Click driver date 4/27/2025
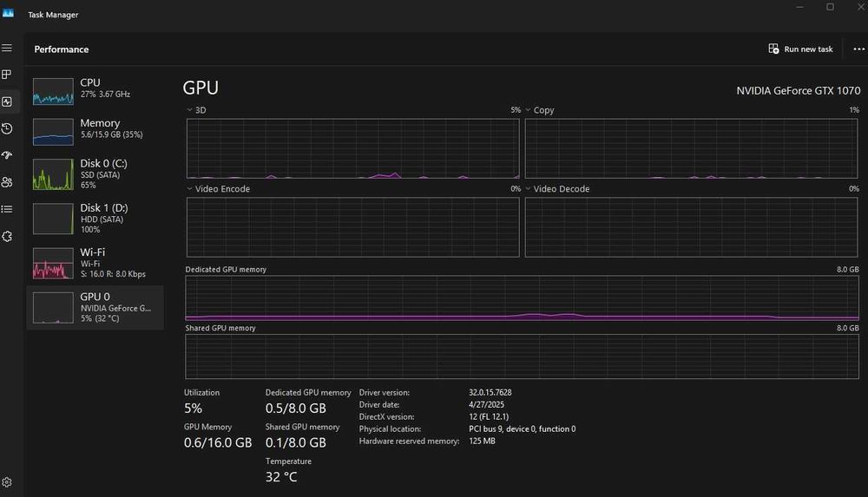This screenshot has width=868, height=497. click(x=486, y=404)
